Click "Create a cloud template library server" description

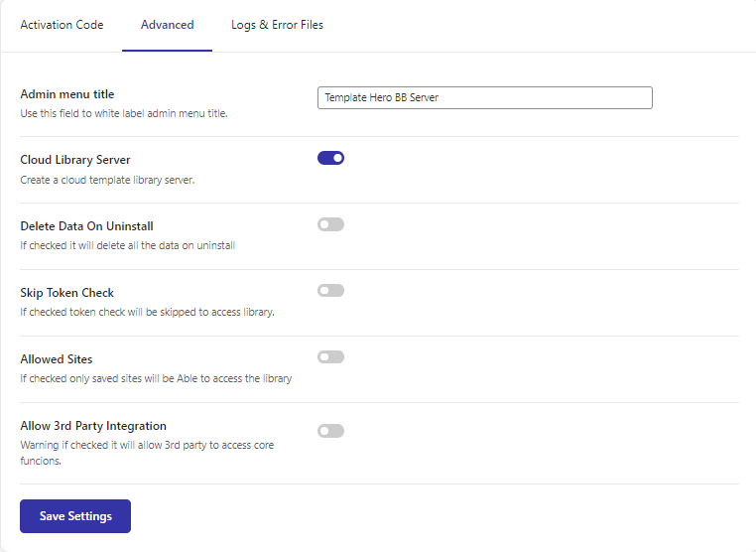coord(107,180)
